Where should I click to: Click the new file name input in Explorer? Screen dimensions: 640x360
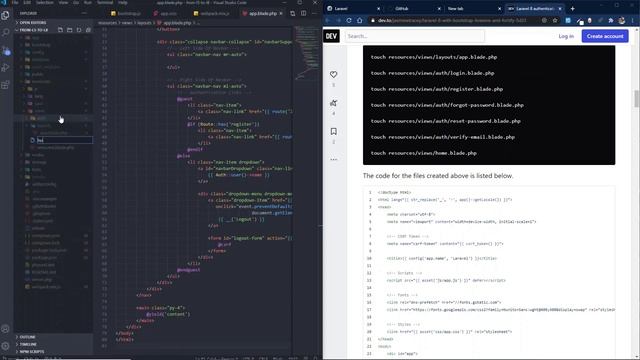64,140
